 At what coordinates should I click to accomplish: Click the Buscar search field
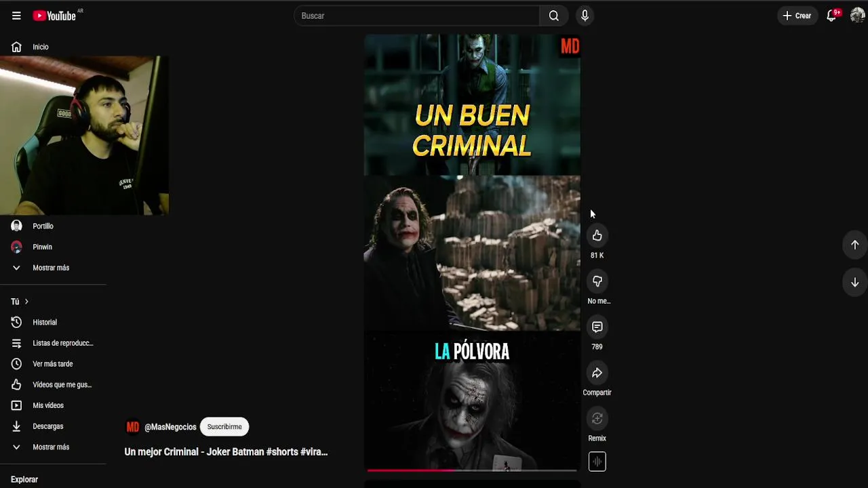coord(417,16)
